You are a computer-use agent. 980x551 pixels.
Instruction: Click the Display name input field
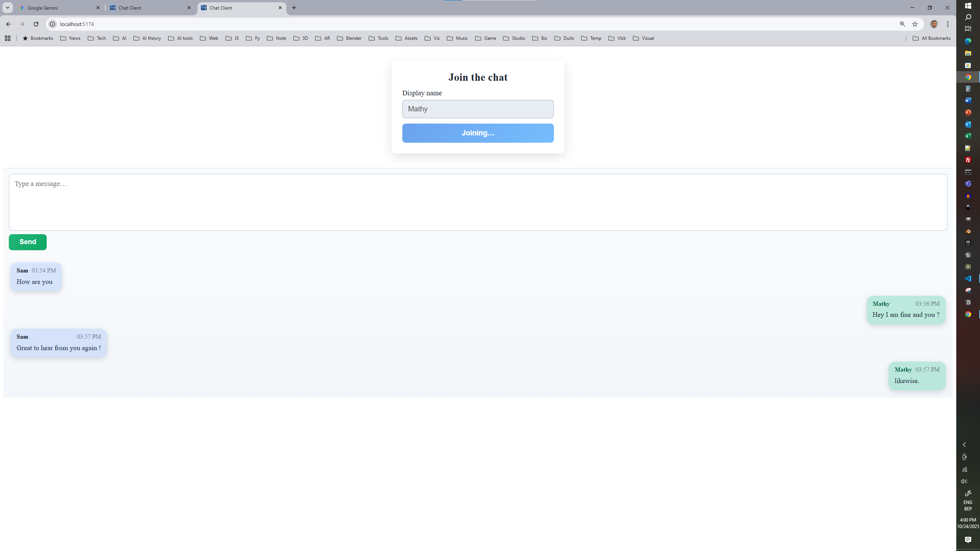coord(478,109)
